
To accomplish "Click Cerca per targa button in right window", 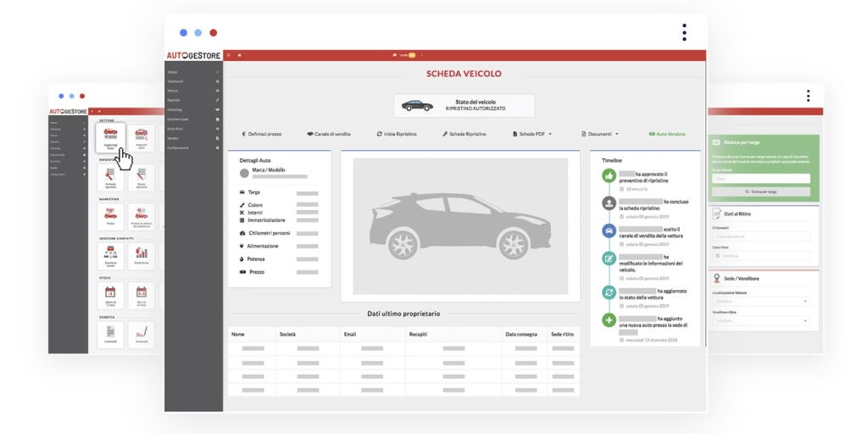I will 760,192.
